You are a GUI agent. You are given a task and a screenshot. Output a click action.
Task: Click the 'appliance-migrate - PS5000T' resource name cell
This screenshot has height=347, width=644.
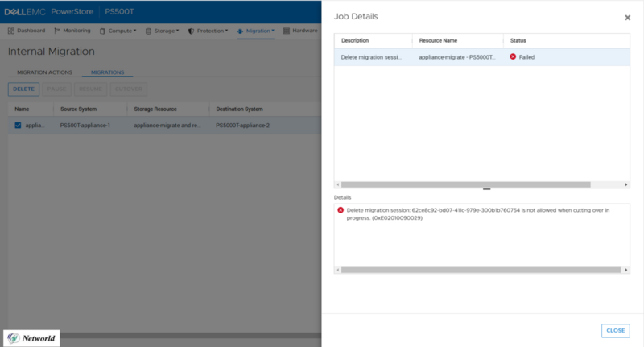[456, 57]
